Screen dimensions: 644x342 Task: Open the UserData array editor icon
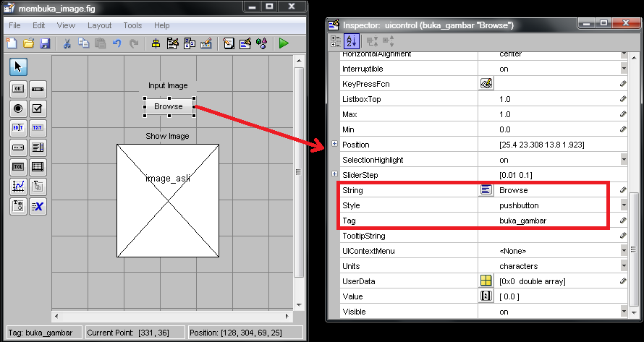pyautogui.click(x=486, y=281)
